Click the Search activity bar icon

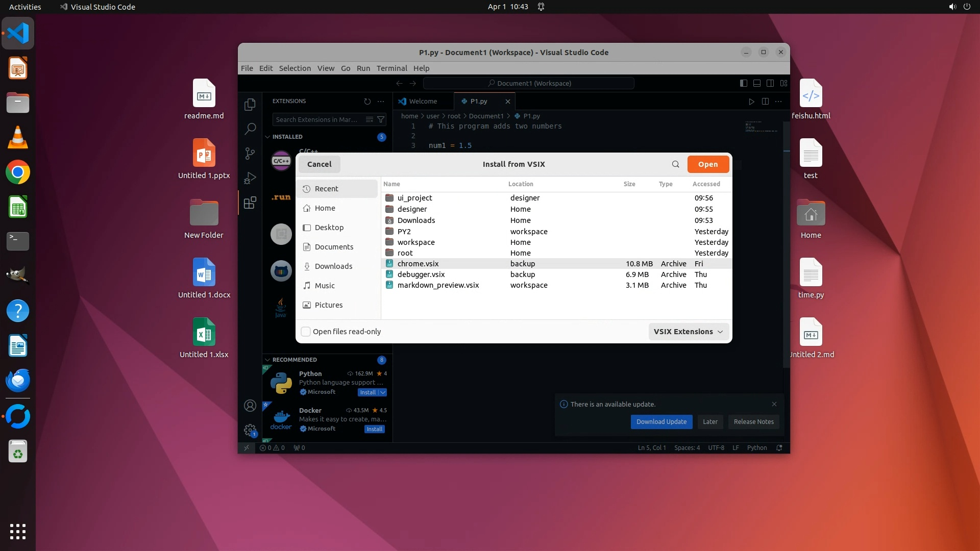250,129
